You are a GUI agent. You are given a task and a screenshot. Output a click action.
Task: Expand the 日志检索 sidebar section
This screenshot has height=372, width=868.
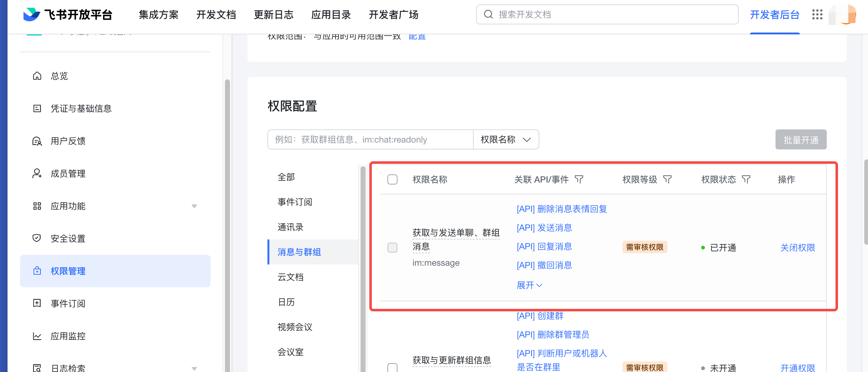pyautogui.click(x=194, y=369)
